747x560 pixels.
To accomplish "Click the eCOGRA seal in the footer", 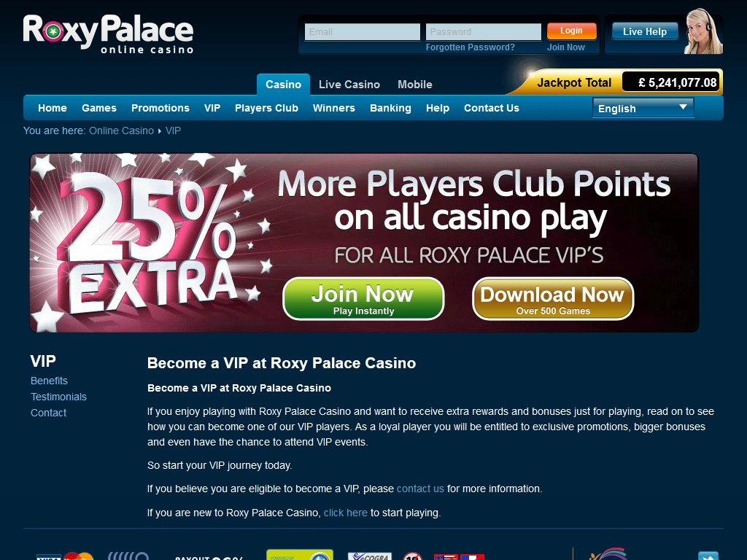I will (x=370, y=556).
